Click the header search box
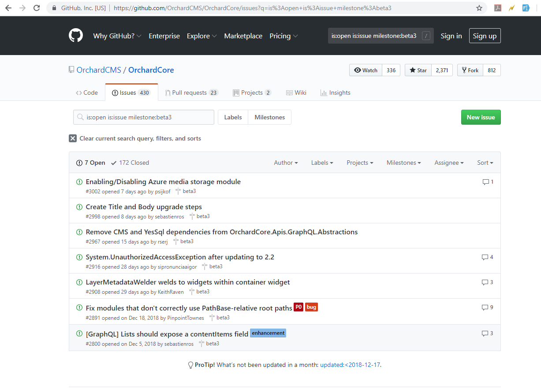This screenshot has width=541, height=392. [x=381, y=36]
